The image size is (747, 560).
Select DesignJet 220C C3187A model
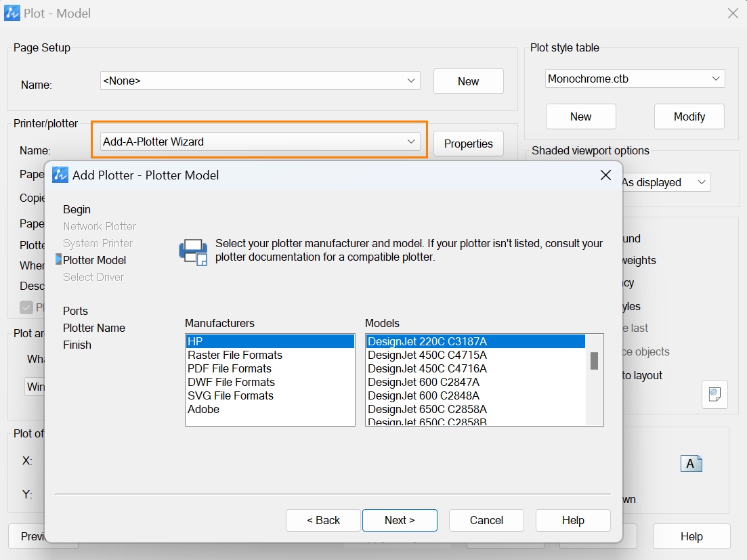(x=475, y=341)
